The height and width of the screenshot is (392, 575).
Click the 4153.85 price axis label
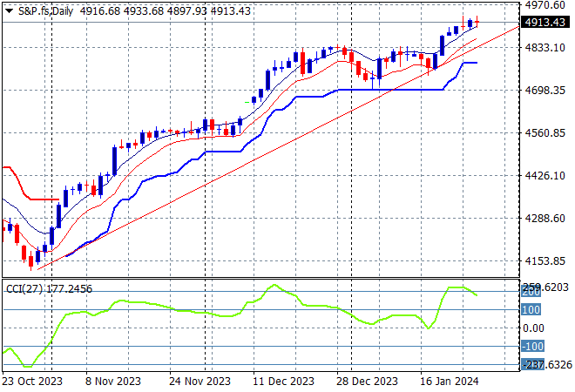(x=545, y=261)
